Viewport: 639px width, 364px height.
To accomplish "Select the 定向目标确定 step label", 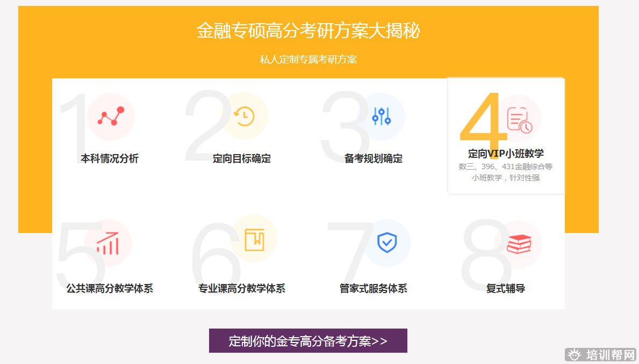I will coord(242,158).
